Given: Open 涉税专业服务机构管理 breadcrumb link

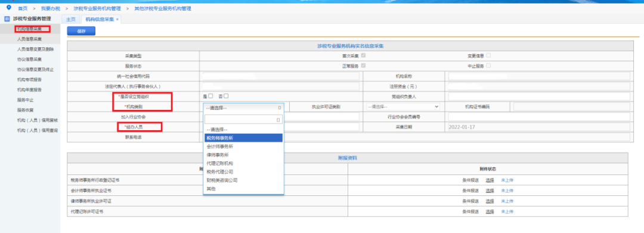Looking at the screenshot, I should [x=97, y=8].
